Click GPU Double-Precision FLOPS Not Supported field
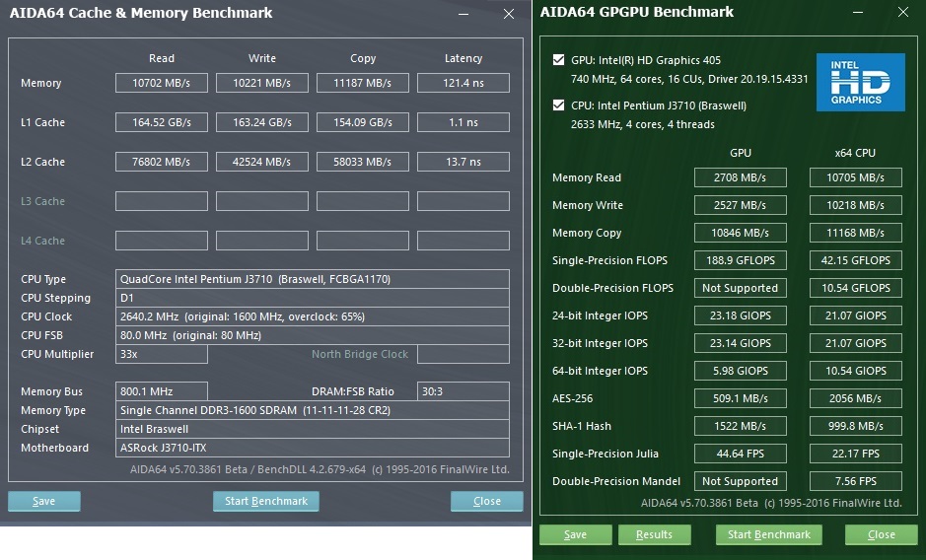926x560 pixels. pyautogui.click(x=740, y=288)
